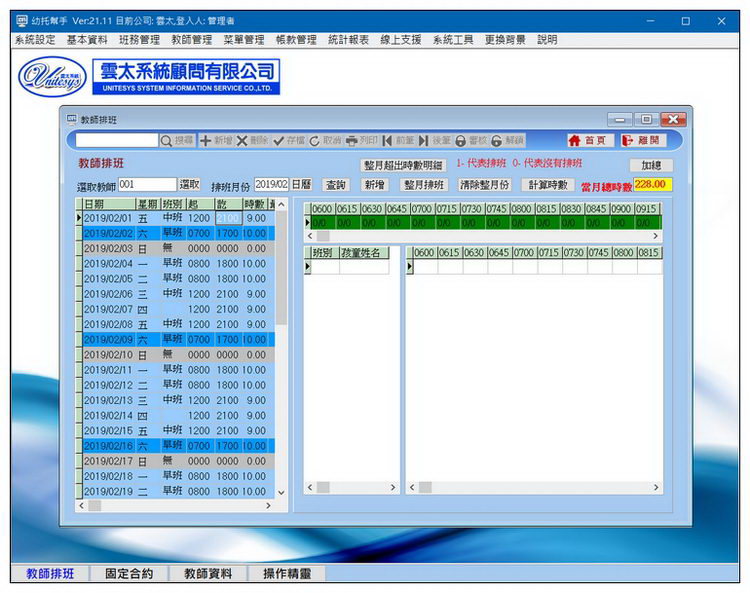Add a new record with 新增 toolbar icon
Image resolution: width=750 pixels, height=593 pixels.
pyautogui.click(x=216, y=141)
